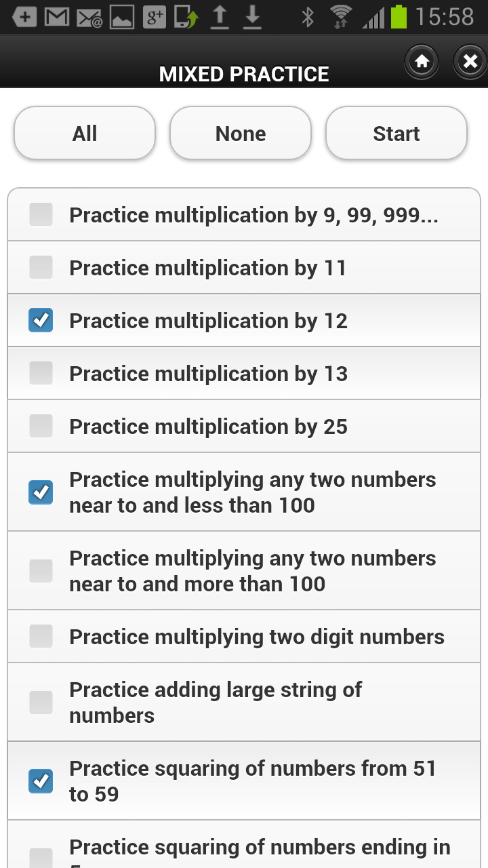Check practice multiplication by 25
This screenshot has height=868, width=488.
pyautogui.click(x=41, y=426)
